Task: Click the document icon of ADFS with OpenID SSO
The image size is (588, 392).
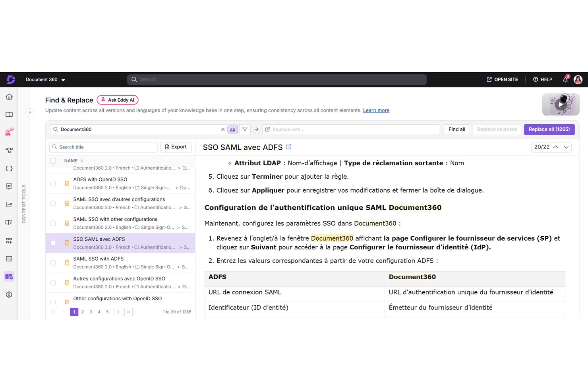Action: pos(67,183)
